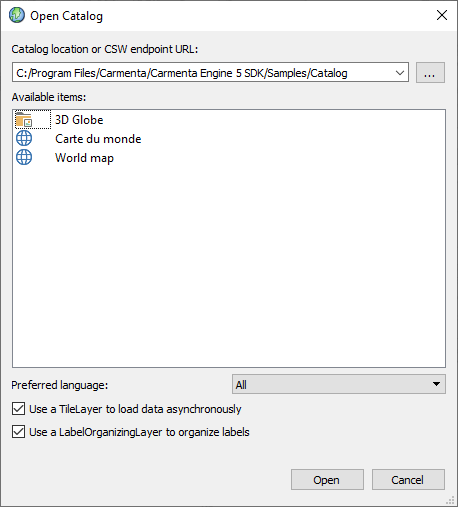458x507 pixels.
Task: Select the 3D Globe list item
Action: (79, 120)
